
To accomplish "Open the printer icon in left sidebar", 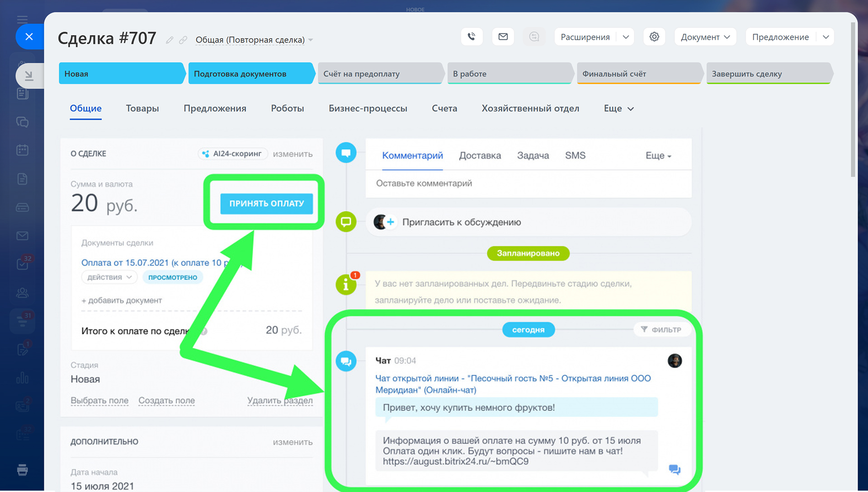I will click(x=22, y=470).
